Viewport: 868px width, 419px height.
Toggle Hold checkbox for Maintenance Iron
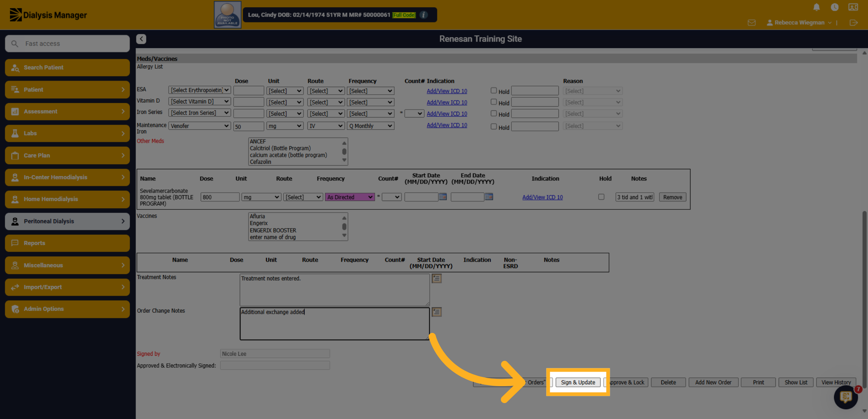pyautogui.click(x=493, y=127)
